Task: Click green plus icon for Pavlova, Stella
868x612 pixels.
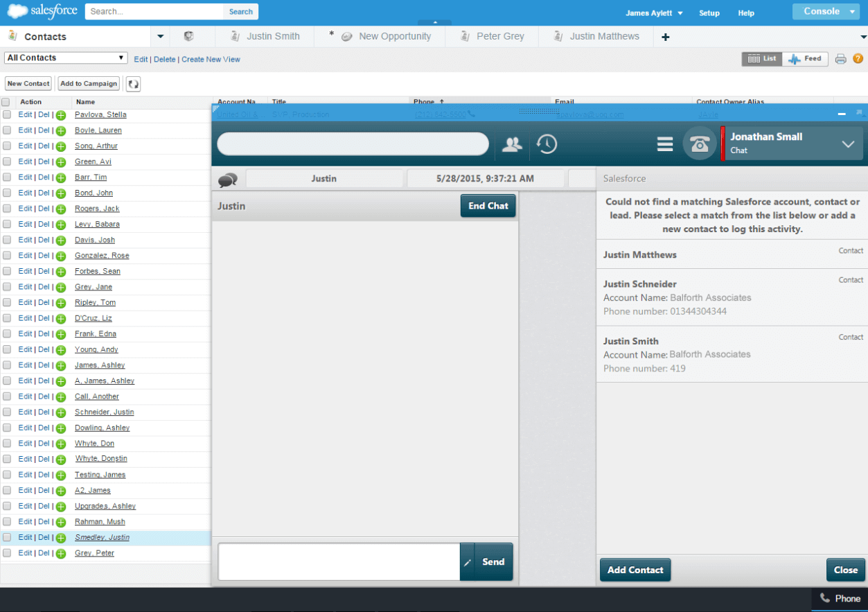Action: 61,115
